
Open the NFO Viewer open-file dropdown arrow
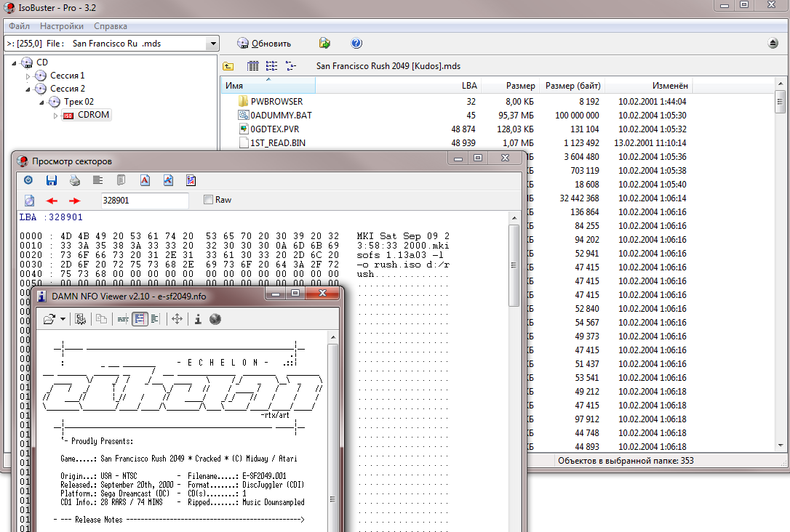point(63,319)
